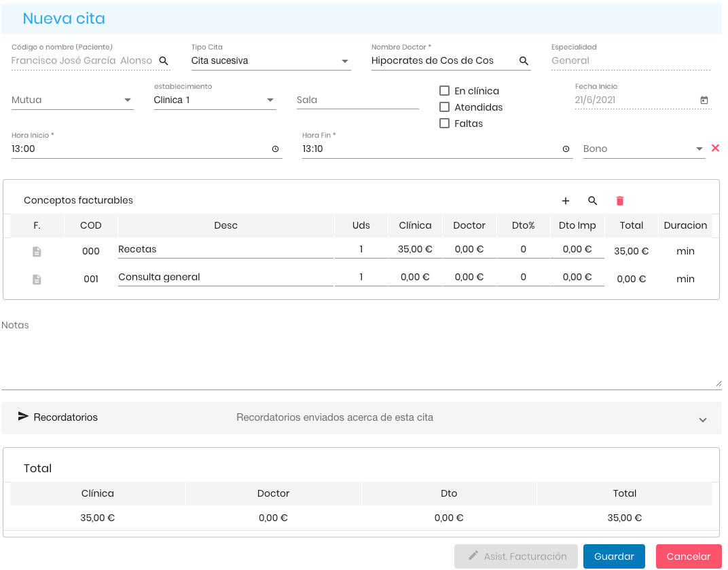
Task: Click the Hora Inicio clock icon
Action: pyautogui.click(x=275, y=149)
